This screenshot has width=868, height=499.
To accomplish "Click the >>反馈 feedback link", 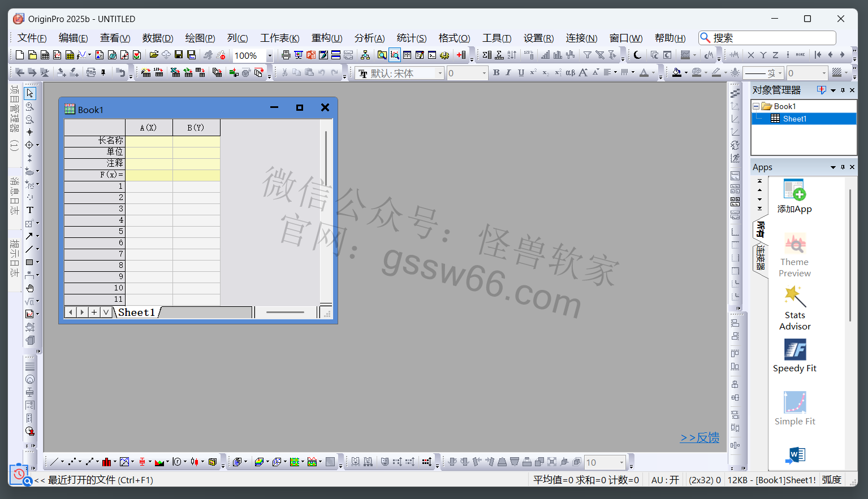I will pos(699,437).
